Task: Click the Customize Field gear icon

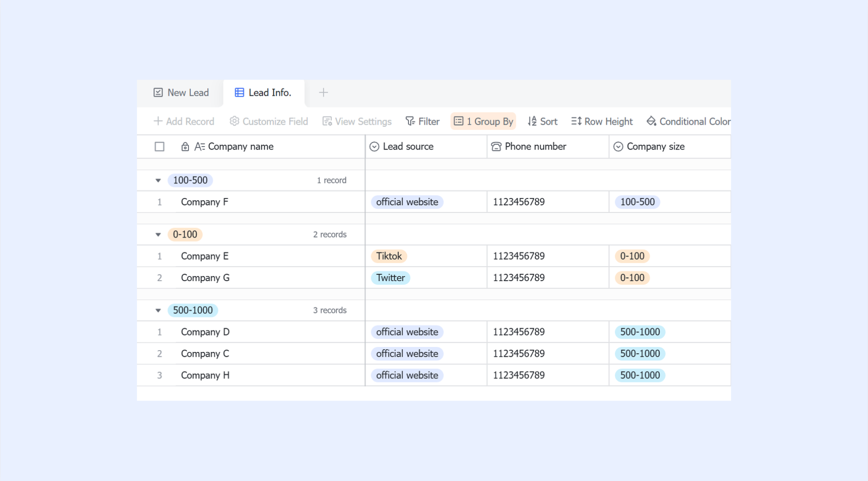Action: pos(234,121)
